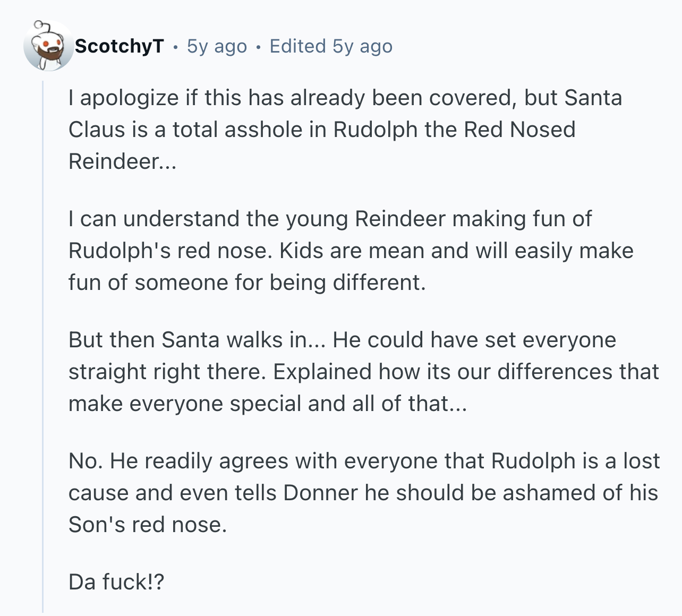The image size is (682, 616).
Task: Click the final line 'Da fuck!?'
Action: coord(116,582)
